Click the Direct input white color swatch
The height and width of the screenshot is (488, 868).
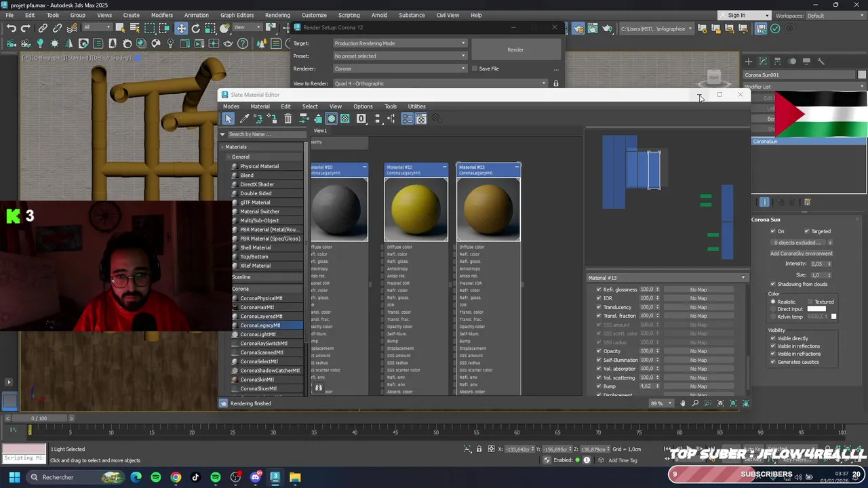coord(816,309)
